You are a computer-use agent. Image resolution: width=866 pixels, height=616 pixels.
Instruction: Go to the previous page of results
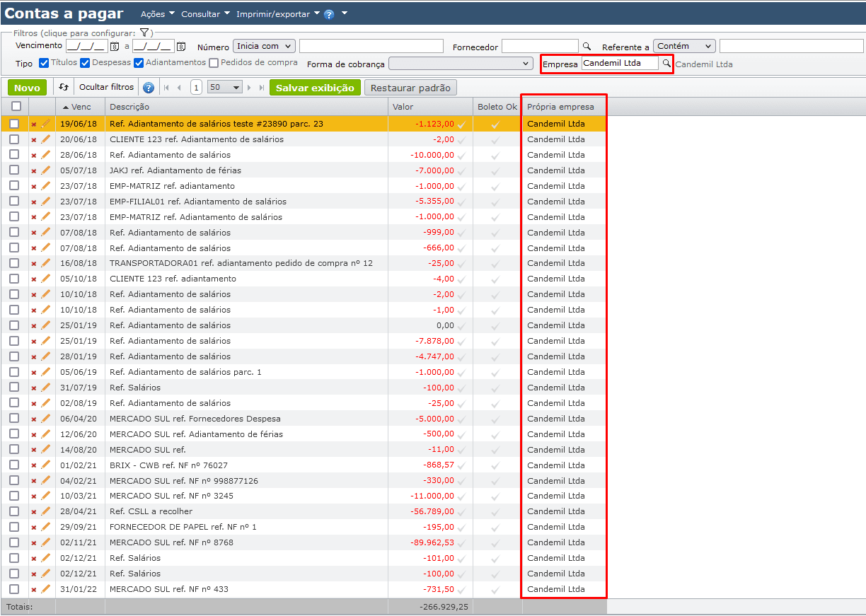(179, 88)
